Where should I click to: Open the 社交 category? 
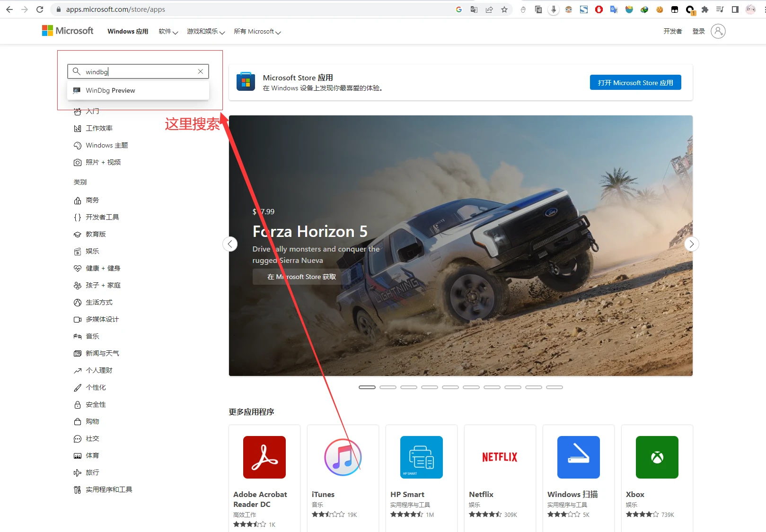(87, 438)
